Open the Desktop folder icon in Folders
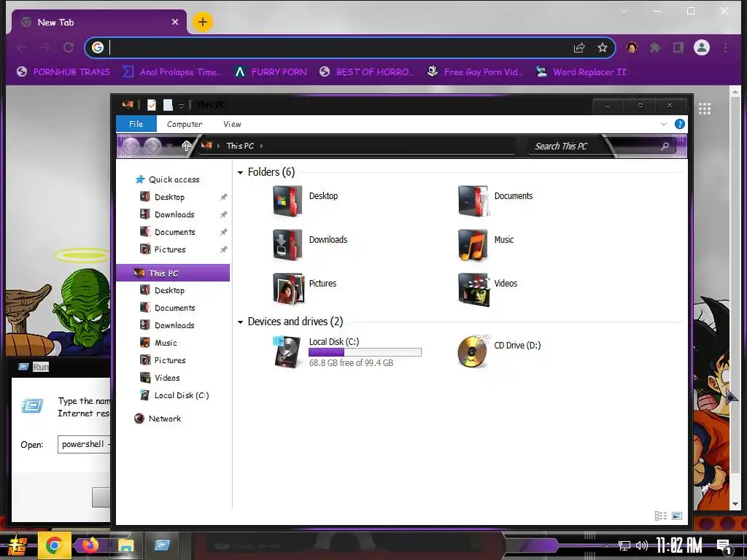Image resolution: width=747 pixels, height=560 pixels. [287, 201]
